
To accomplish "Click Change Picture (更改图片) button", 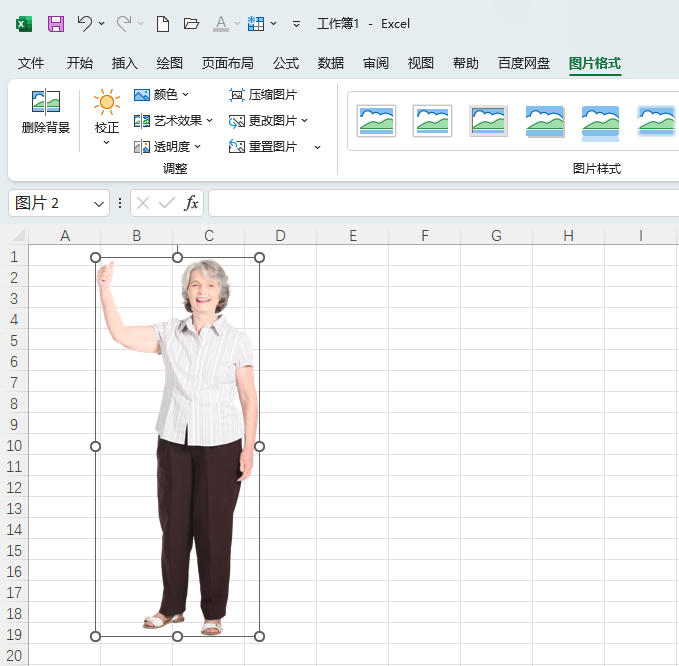I will (266, 121).
